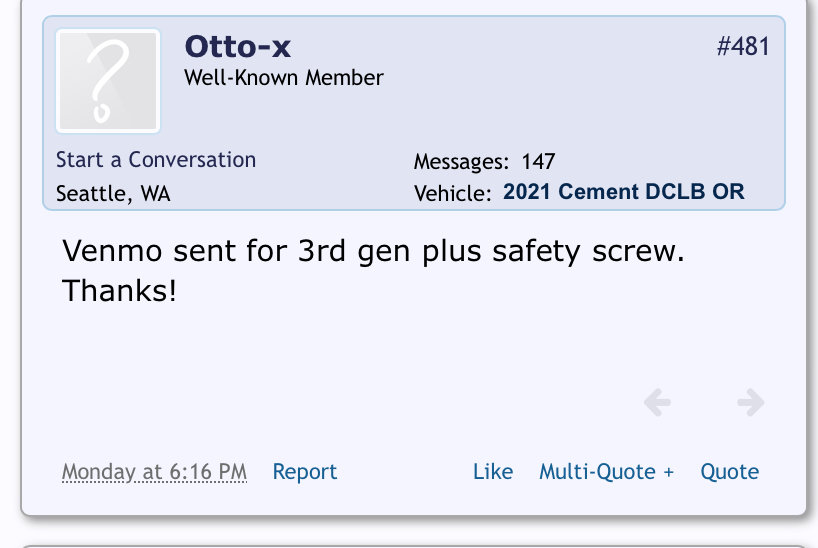Open the Otto-x username profile link
This screenshot has height=548, width=818.
[x=238, y=46]
